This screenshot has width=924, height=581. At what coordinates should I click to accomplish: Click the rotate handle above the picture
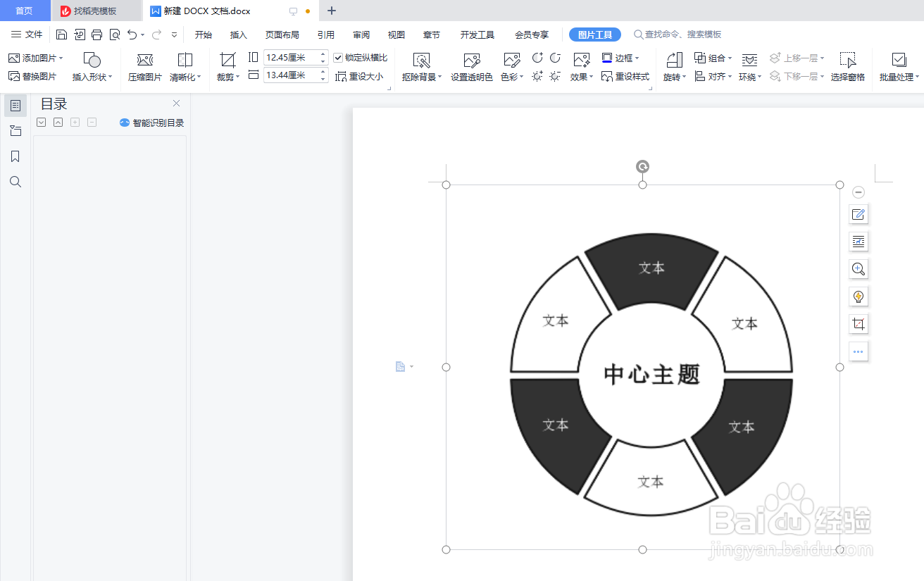(642, 166)
